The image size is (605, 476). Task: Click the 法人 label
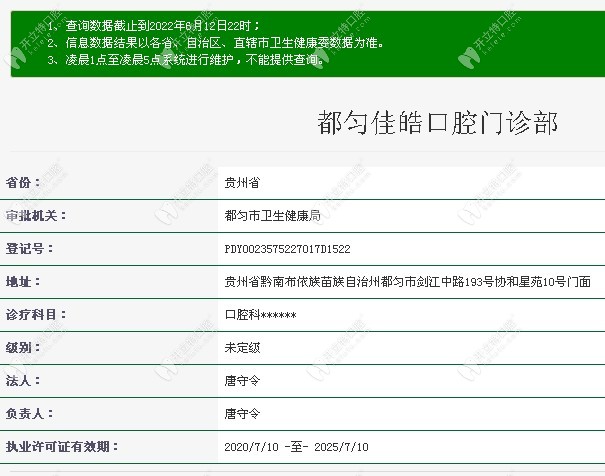(x=23, y=381)
